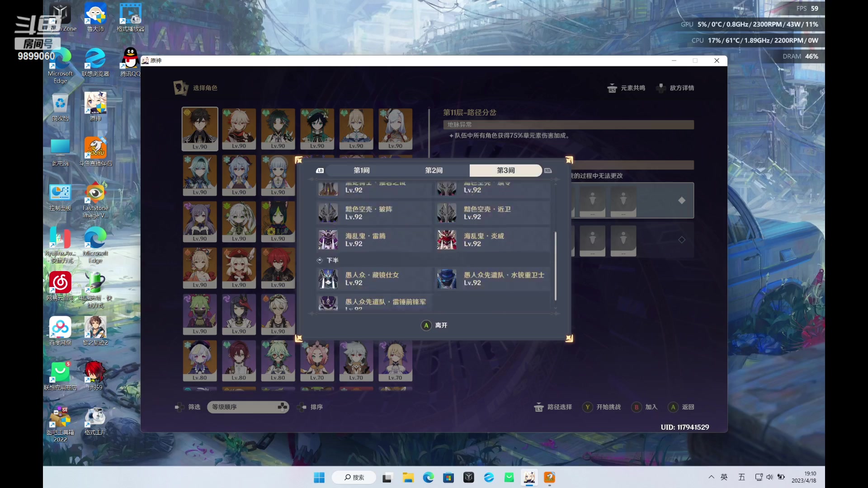Select the Kuki Shinobu masked character portrait
Image resolution: width=868 pixels, height=488 pixels.
coord(200,314)
